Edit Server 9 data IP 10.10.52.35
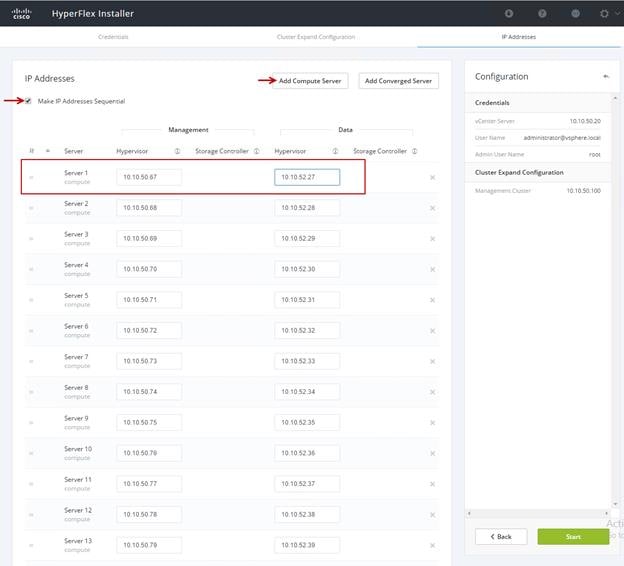 coord(307,422)
